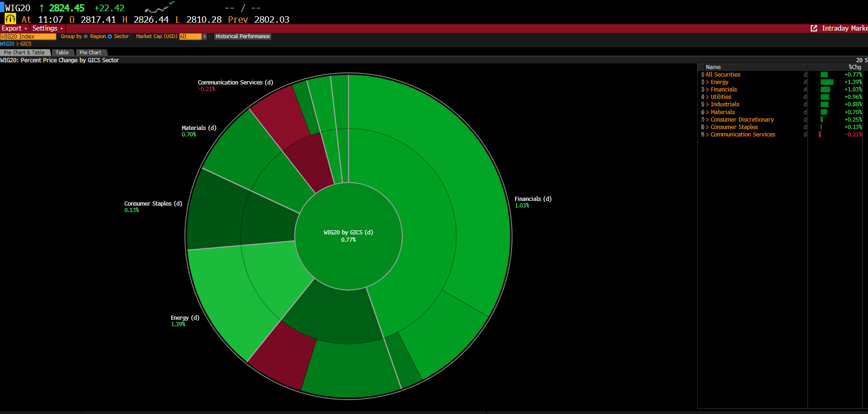Click the Name column header
The height and width of the screenshot is (414, 868).
(713, 67)
